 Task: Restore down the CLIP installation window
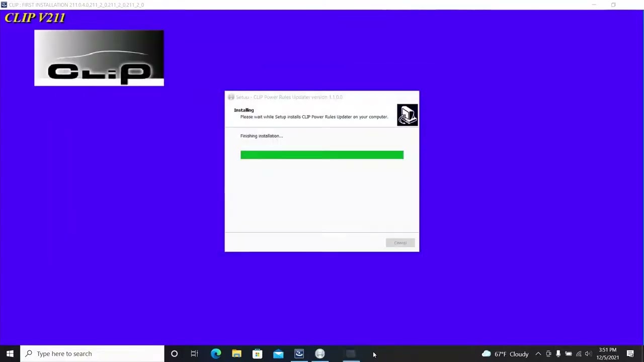tap(613, 5)
